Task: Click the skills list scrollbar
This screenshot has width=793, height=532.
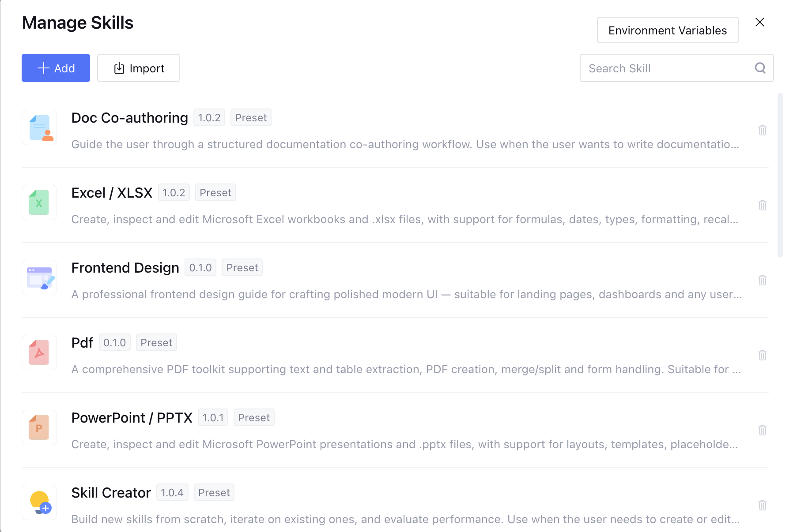Action: pos(780,175)
